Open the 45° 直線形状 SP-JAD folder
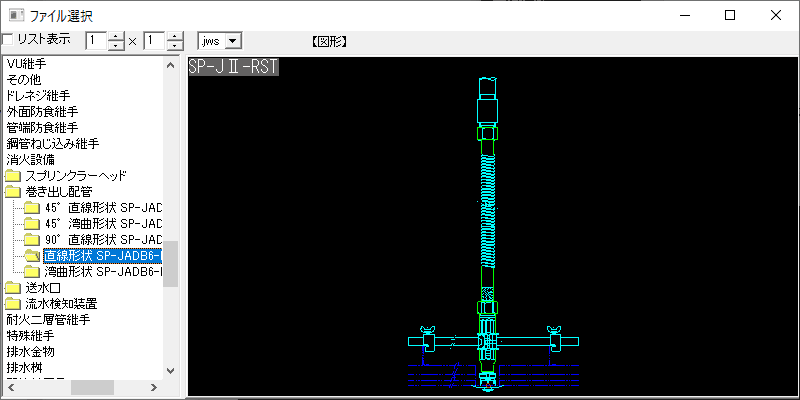This screenshot has height=400, width=800. 104,208
